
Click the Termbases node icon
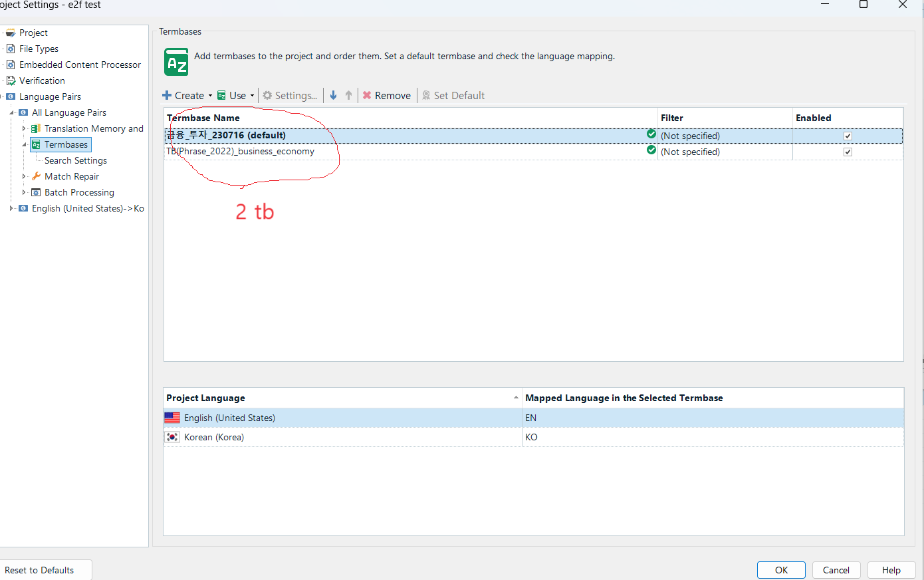pyautogui.click(x=36, y=144)
